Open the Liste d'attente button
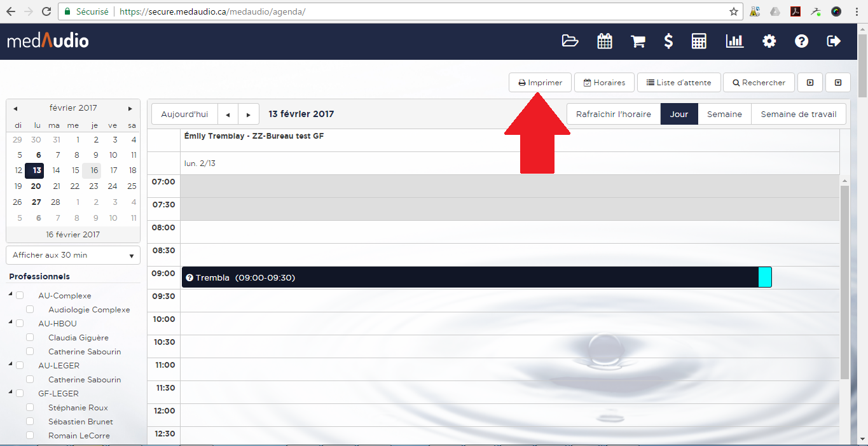The height and width of the screenshot is (446, 868). coord(679,83)
